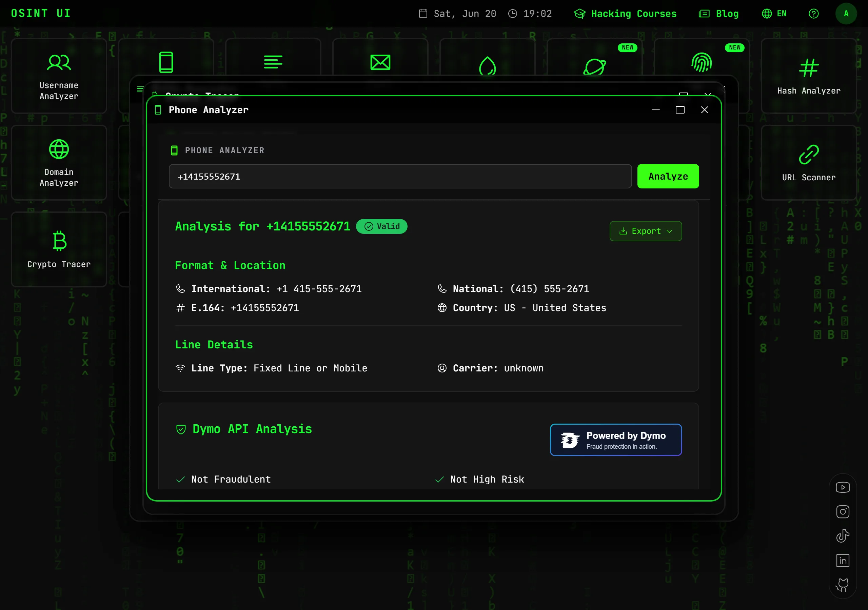Open the Instagram social link
This screenshot has width=868, height=610.
(x=842, y=512)
